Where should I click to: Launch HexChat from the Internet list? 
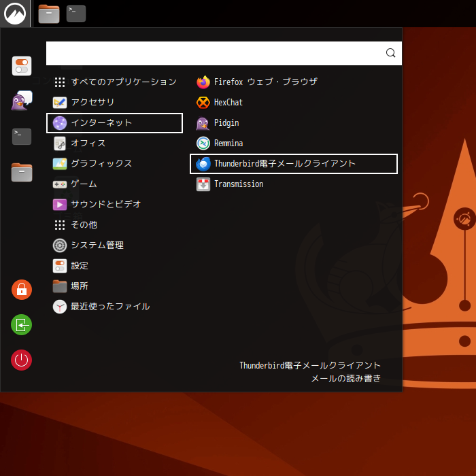click(x=294, y=102)
